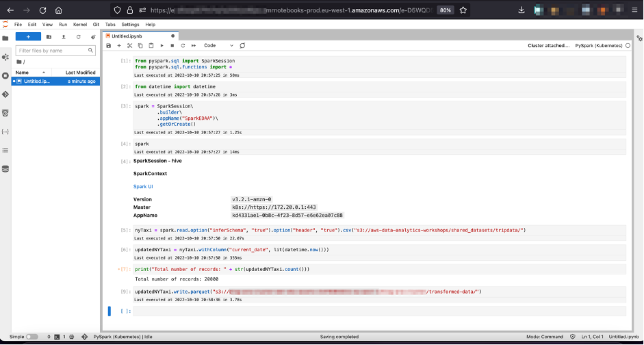Restart kernel and run all cells icon

(193, 46)
